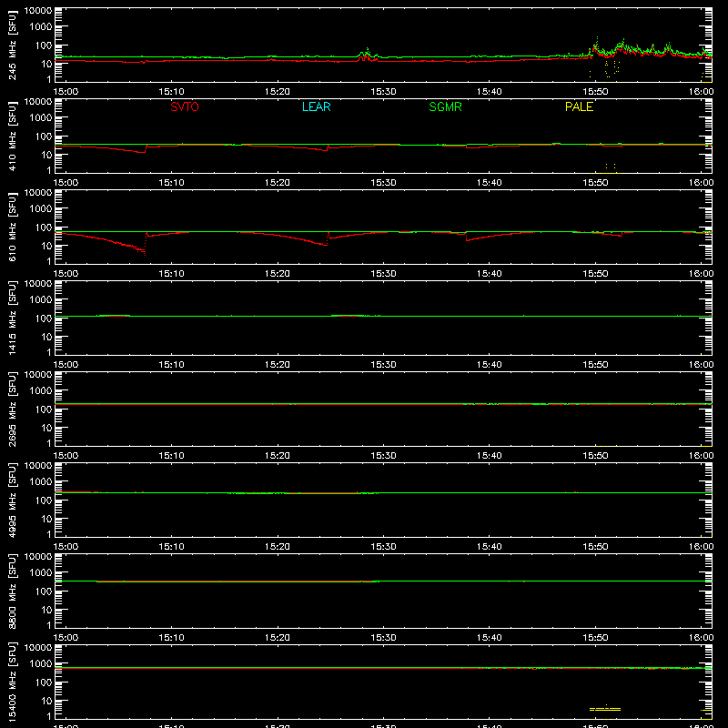Image resolution: width=728 pixels, height=728 pixels.
Task: Select the 4995 MHz [SFU] axis title
Action: tap(13, 500)
